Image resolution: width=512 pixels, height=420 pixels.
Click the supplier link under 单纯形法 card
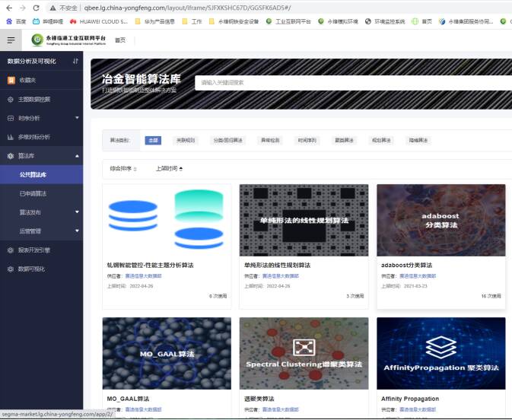[x=281, y=276]
